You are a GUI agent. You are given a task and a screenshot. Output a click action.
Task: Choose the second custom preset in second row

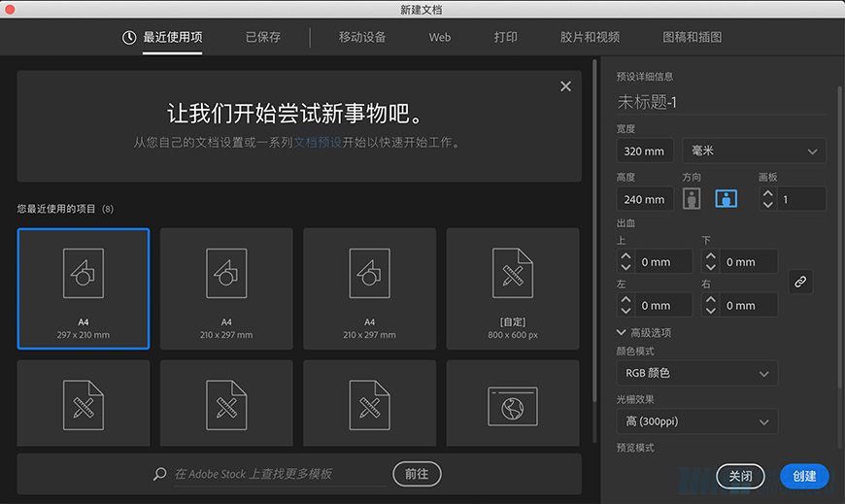(x=226, y=403)
